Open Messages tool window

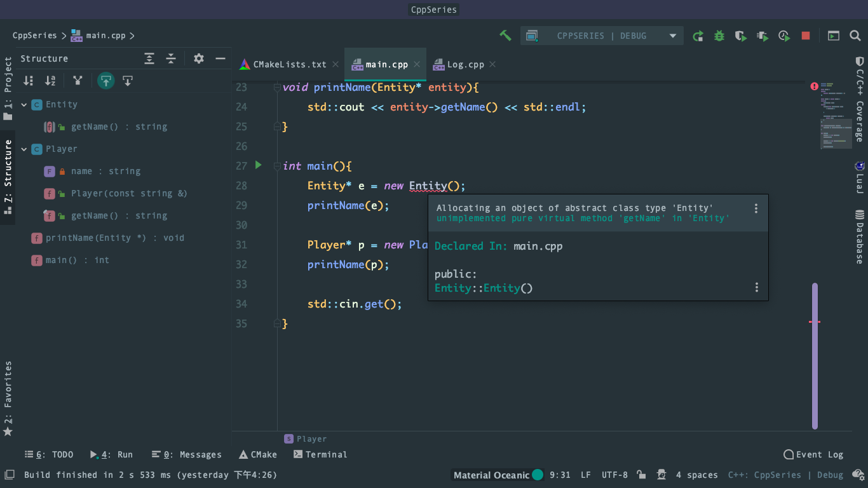[187, 455]
